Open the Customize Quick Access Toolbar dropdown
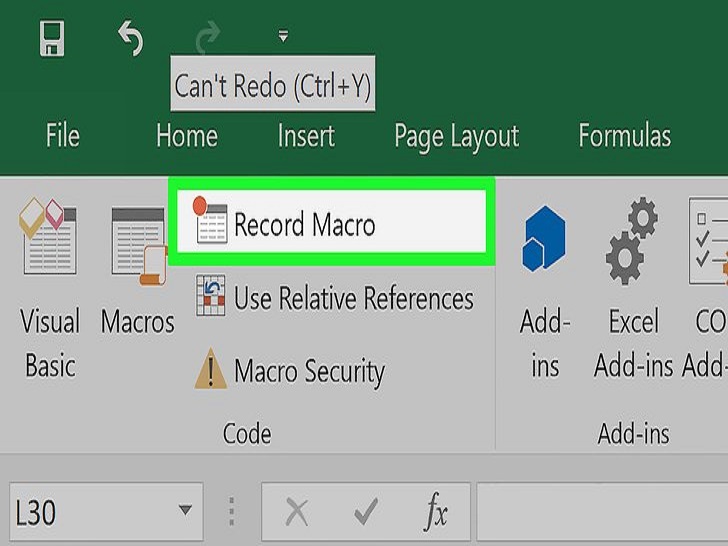Viewport: 728px width, 546px height. coord(283,36)
